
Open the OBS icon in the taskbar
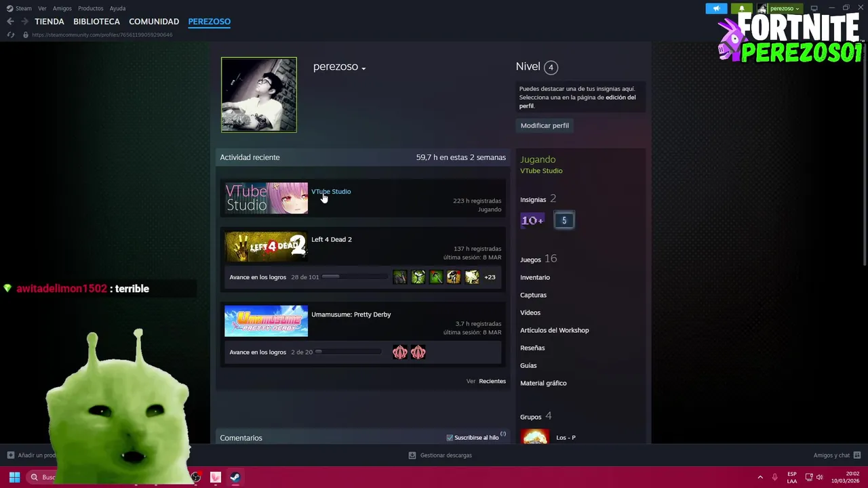196,477
